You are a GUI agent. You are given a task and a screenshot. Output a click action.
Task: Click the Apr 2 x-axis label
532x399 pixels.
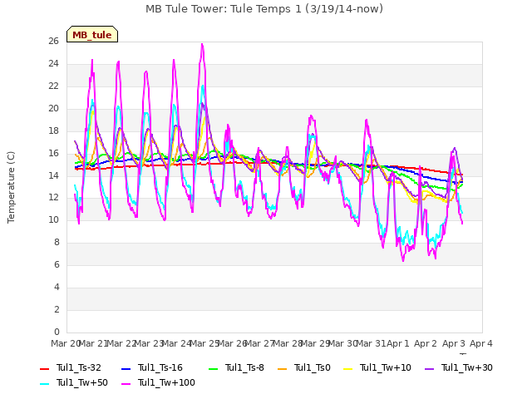click(x=426, y=343)
